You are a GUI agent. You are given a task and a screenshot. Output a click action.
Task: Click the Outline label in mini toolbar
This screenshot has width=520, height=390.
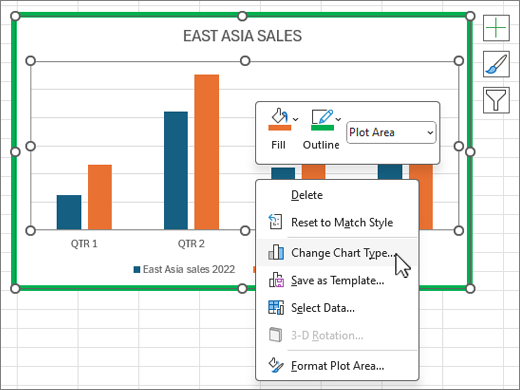(x=321, y=145)
